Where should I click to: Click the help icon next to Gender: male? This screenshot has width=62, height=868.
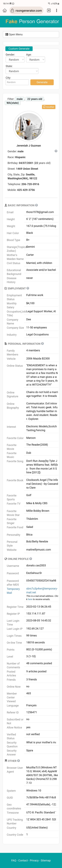pos(56,151)
